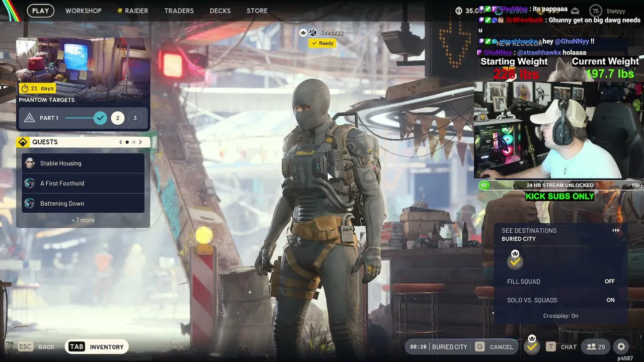Click the completed checkmark step of Part 1
The image size is (644, 362).
tap(101, 118)
